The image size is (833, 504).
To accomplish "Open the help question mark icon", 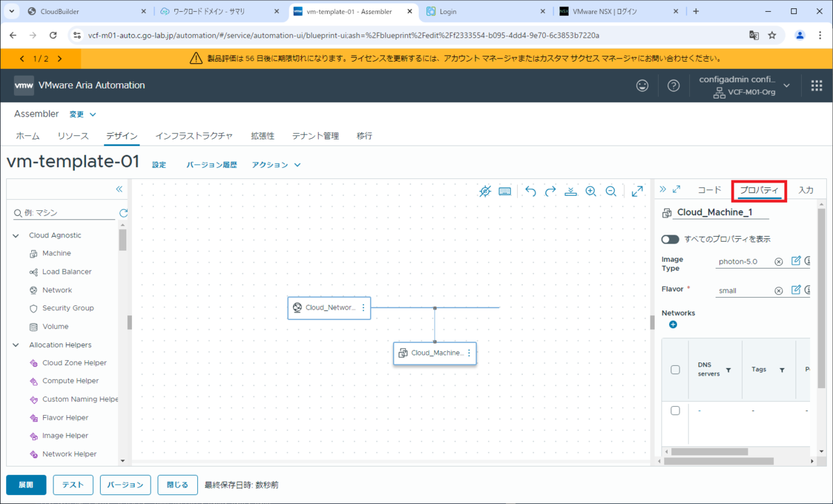I will point(673,85).
